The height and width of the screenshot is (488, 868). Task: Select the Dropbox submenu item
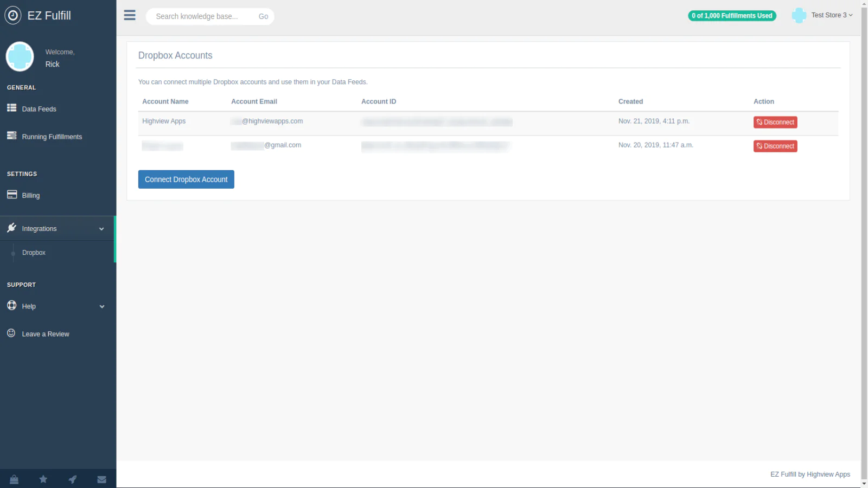[34, 253]
